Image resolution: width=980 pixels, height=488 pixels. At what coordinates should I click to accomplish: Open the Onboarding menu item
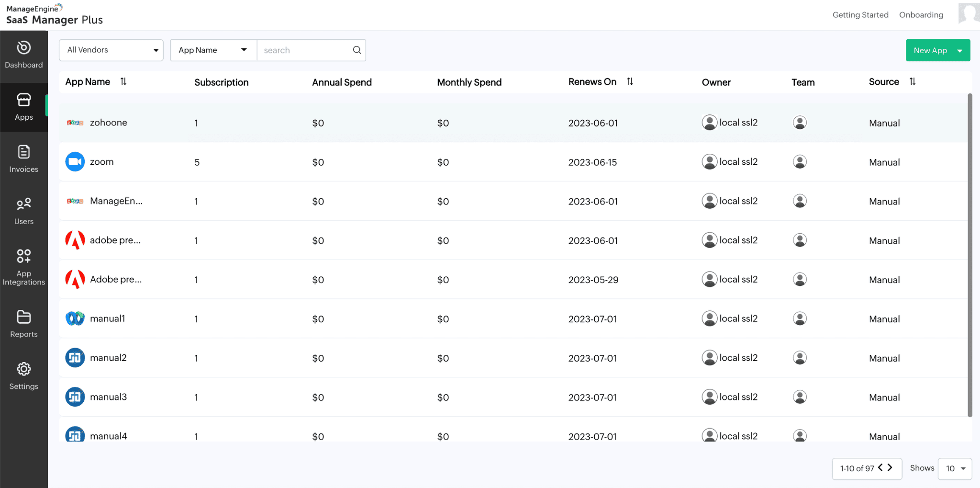(x=920, y=14)
